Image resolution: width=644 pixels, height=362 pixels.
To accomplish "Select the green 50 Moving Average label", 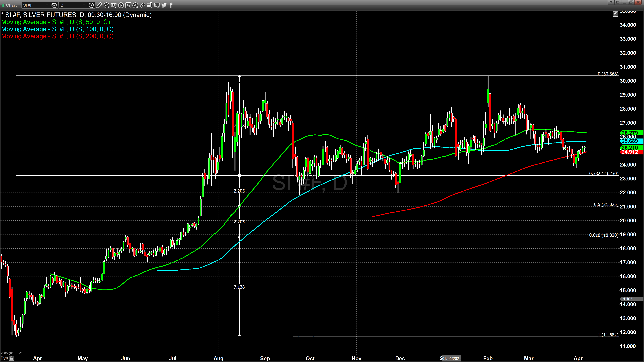I will pyautogui.click(x=56, y=22).
